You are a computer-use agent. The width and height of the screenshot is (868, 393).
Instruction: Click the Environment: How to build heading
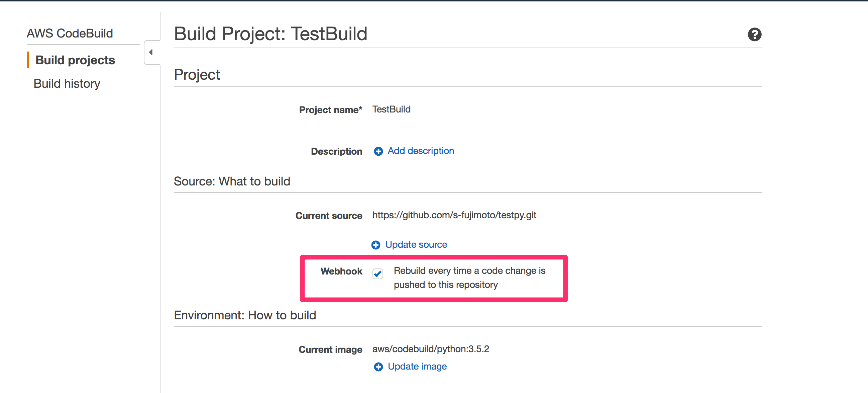coord(245,315)
